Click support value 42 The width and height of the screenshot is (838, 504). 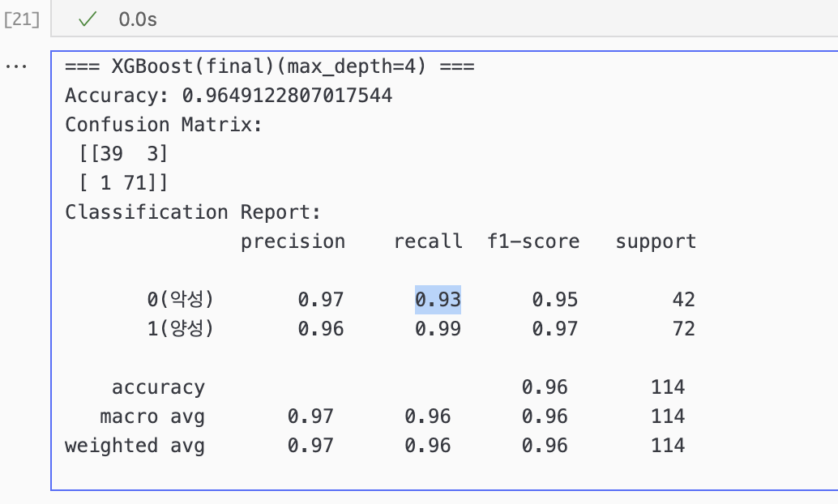(x=684, y=300)
